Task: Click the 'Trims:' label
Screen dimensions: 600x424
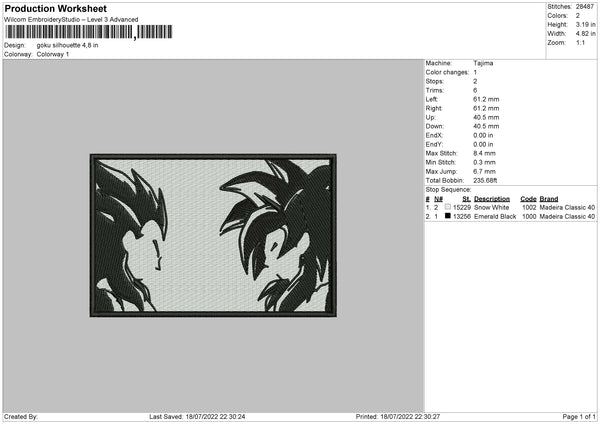Action: (435, 90)
